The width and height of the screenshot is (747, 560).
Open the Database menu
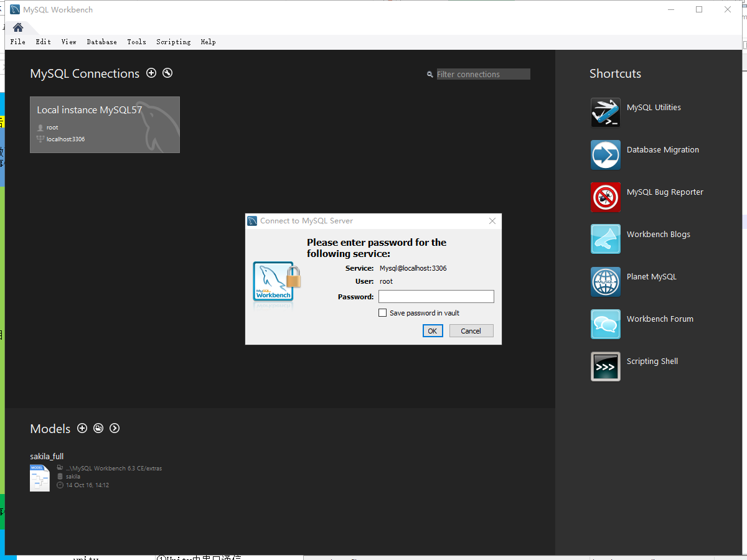point(101,42)
